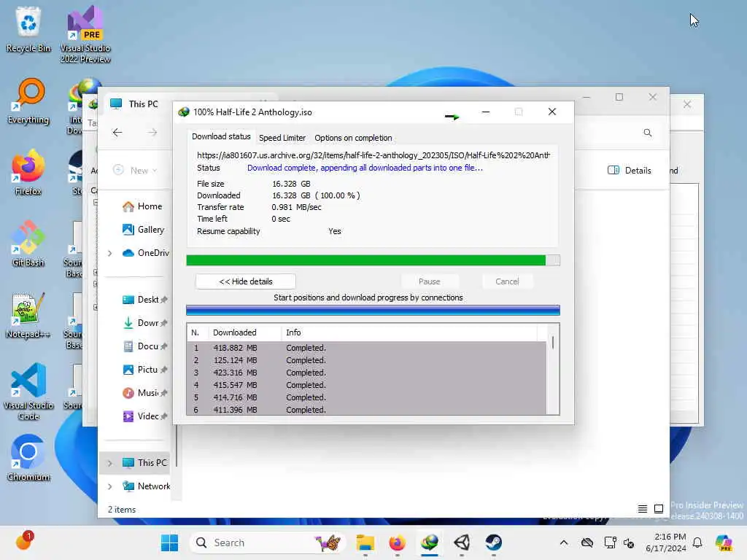Viewport: 747px width, 560px height.
Task: Click the Info column header
Action: pos(410,332)
